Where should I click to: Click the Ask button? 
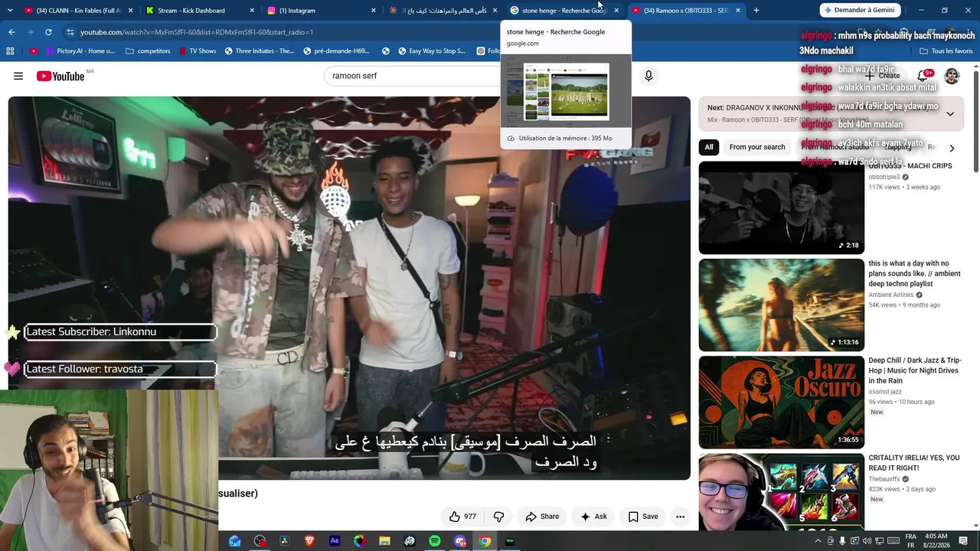tap(593, 517)
